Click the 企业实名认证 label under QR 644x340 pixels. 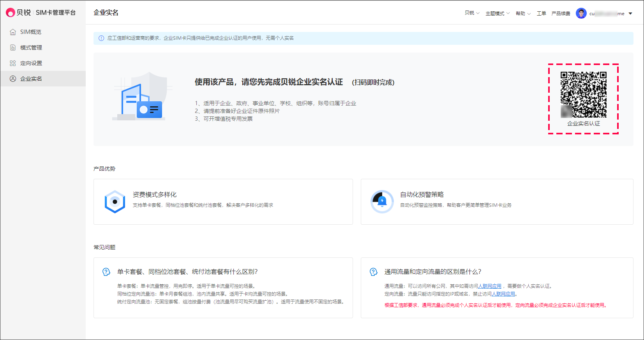point(584,123)
